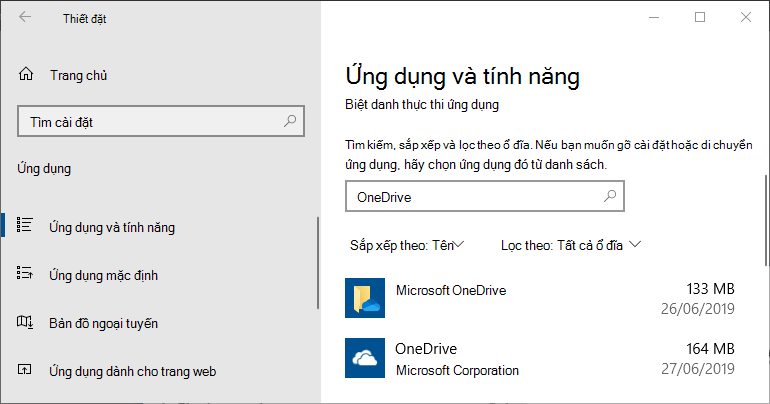Select the Microsoft OneDrive app entry

[x=540, y=298]
